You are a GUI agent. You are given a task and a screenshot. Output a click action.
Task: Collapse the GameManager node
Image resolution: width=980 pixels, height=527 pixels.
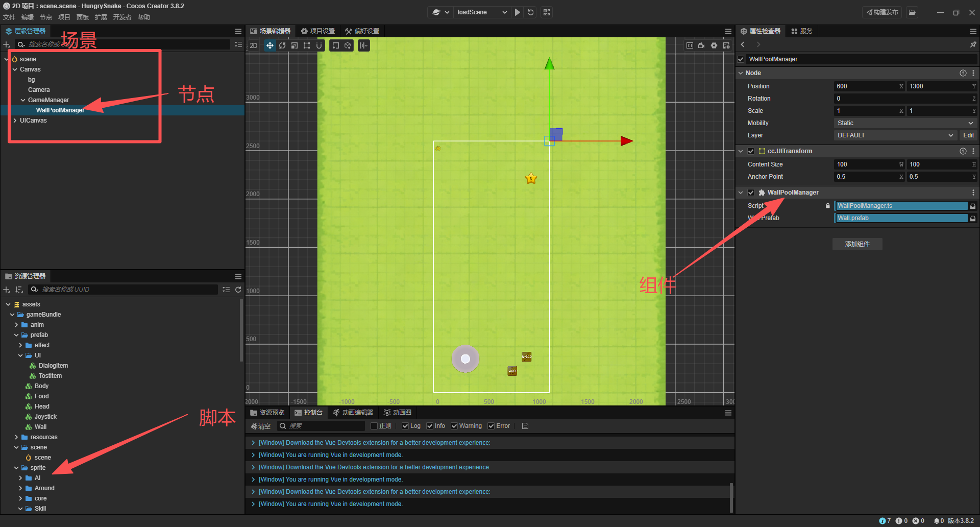(23, 100)
